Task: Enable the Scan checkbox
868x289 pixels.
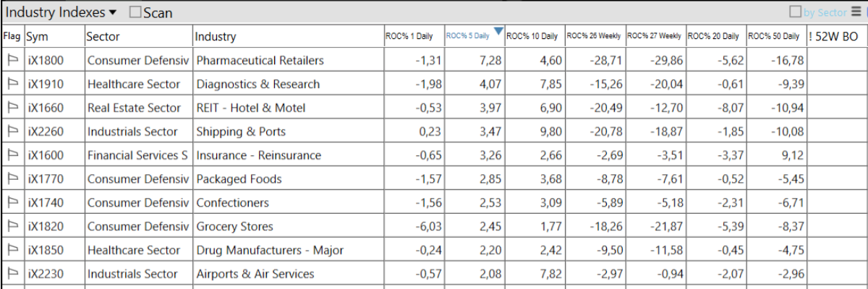Action: (135, 12)
